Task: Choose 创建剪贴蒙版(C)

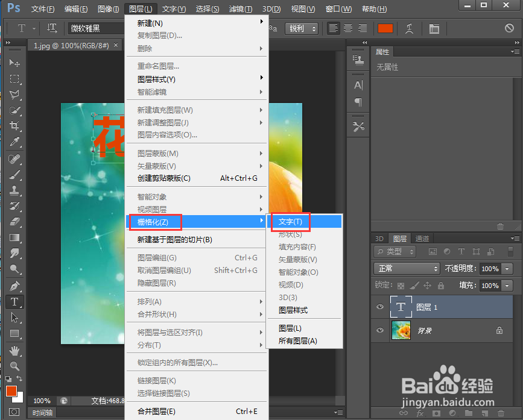Action: pyautogui.click(x=197, y=178)
